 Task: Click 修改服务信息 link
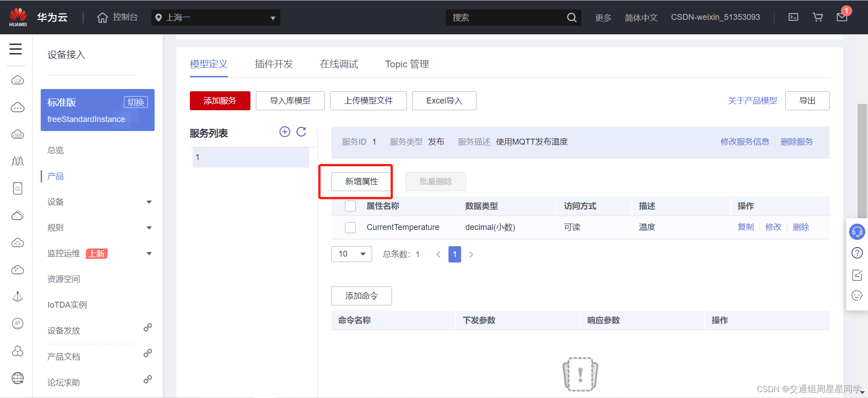click(x=745, y=142)
